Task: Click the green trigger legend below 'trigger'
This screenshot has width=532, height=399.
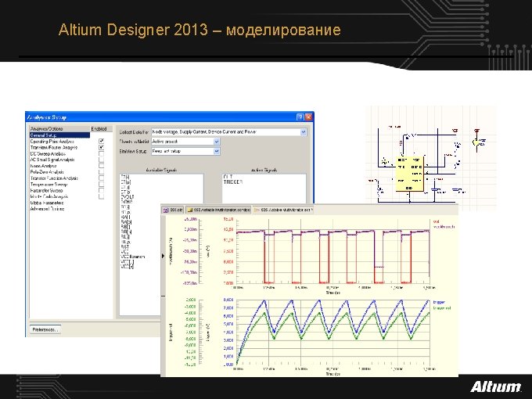Action: [x=442, y=308]
